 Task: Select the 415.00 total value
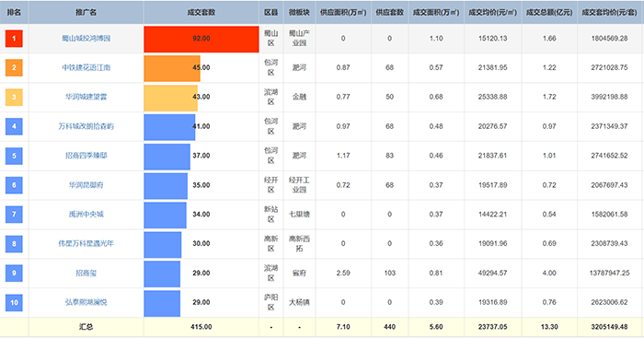pyautogui.click(x=201, y=327)
